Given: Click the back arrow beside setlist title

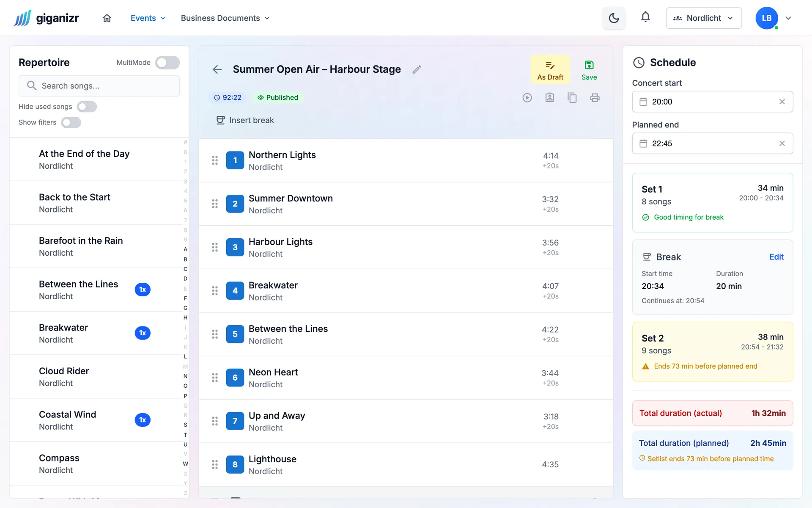Looking at the screenshot, I should tap(217, 69).
